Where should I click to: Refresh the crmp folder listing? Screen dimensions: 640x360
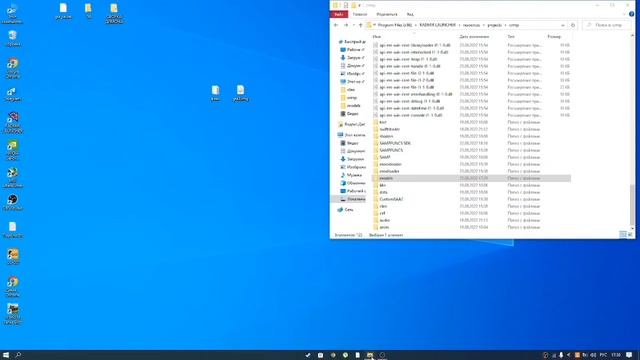[x=573, y=25]
